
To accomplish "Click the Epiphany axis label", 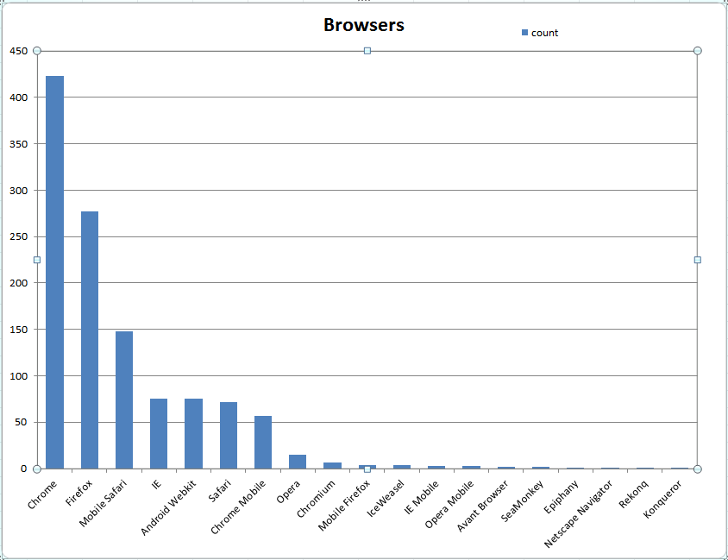I will [x=562, y=497].
